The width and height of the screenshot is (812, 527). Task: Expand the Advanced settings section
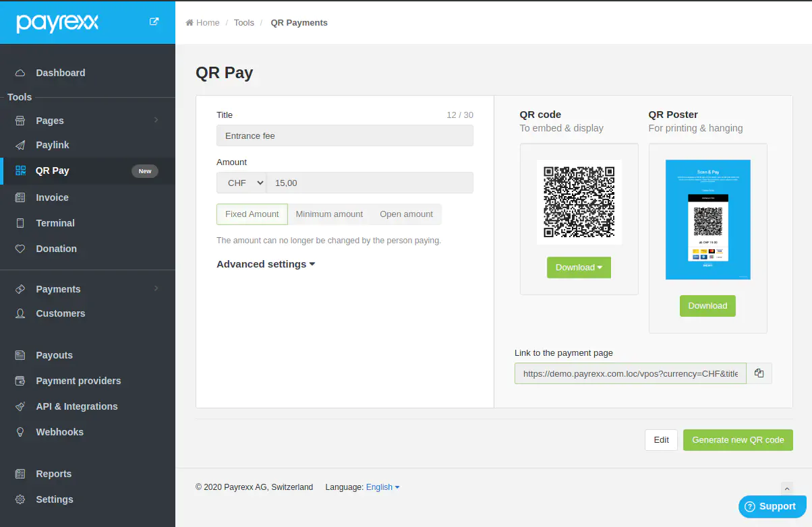coord(266,264)
